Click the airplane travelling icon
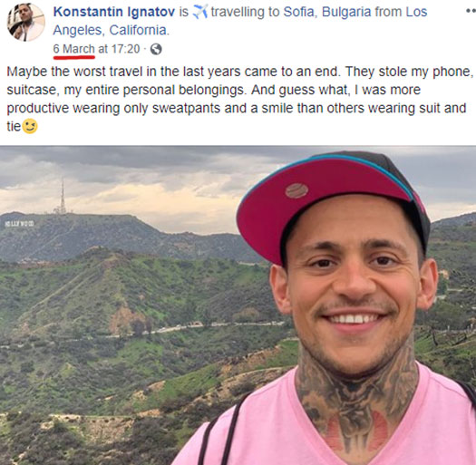The height and width of the screenshot is (465, 476). tap(200, 12)
